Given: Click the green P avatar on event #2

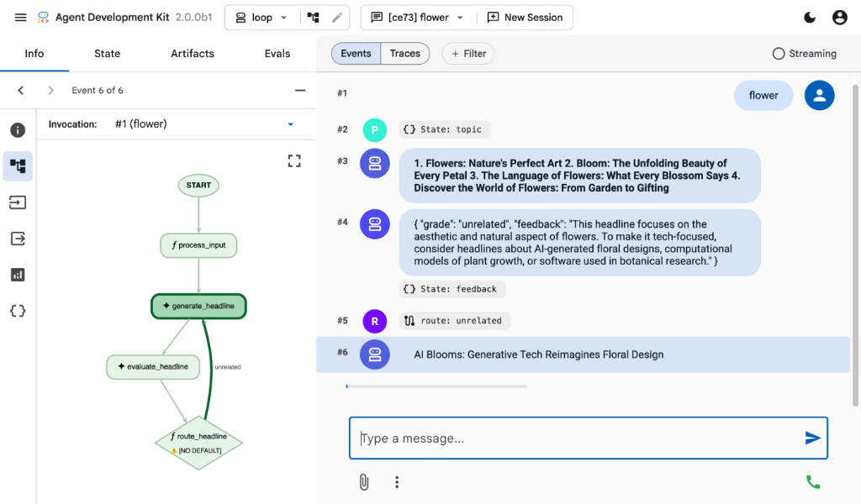Looking at the screenshot, I should tap(374, 130).
